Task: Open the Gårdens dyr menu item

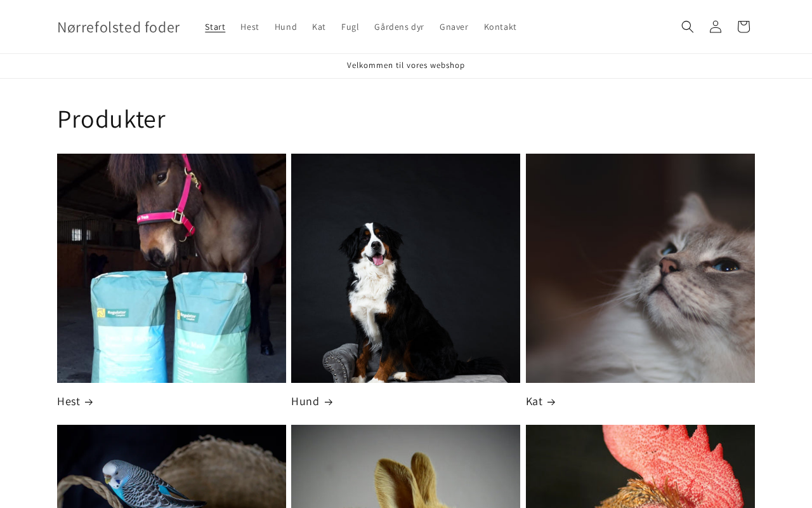Action: [x=399, y=27]
